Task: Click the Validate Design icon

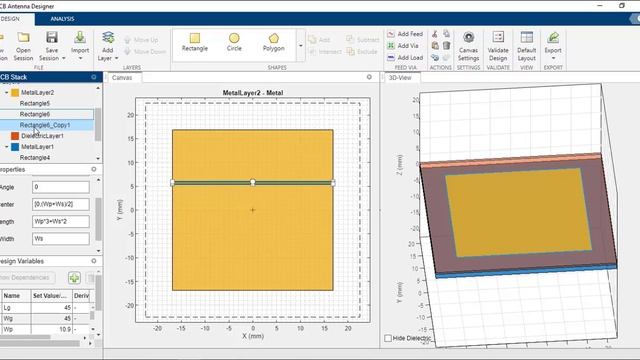Action: [x=498, y=37]
